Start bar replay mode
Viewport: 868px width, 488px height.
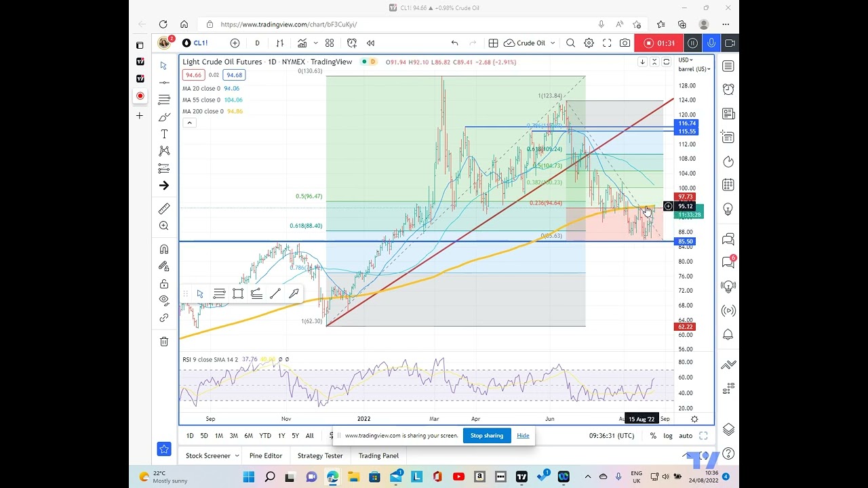(x=370, y=43)
